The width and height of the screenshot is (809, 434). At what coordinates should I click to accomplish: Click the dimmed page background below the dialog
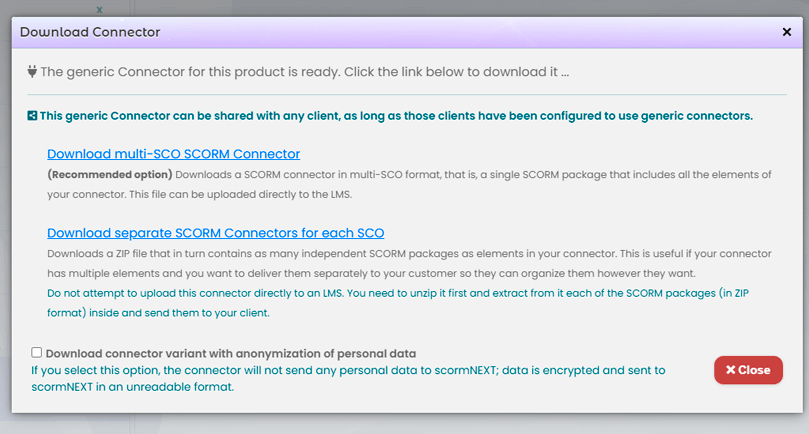[x=404, y=424]
